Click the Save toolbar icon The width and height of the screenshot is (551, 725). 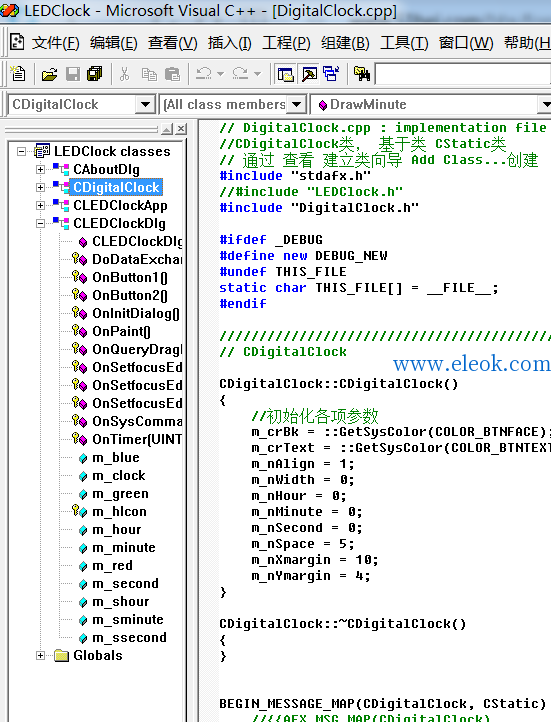[x=73, y=74]
